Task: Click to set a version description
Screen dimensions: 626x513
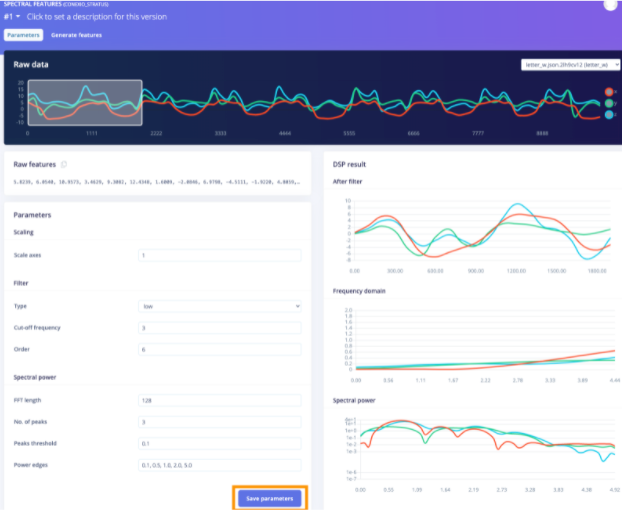Action: tap(97, 17)
